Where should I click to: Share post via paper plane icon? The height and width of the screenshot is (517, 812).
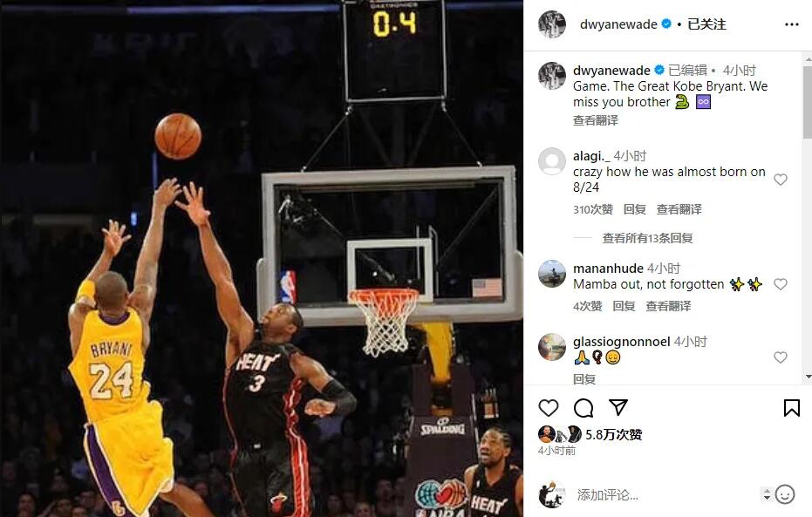click(618, 407)
